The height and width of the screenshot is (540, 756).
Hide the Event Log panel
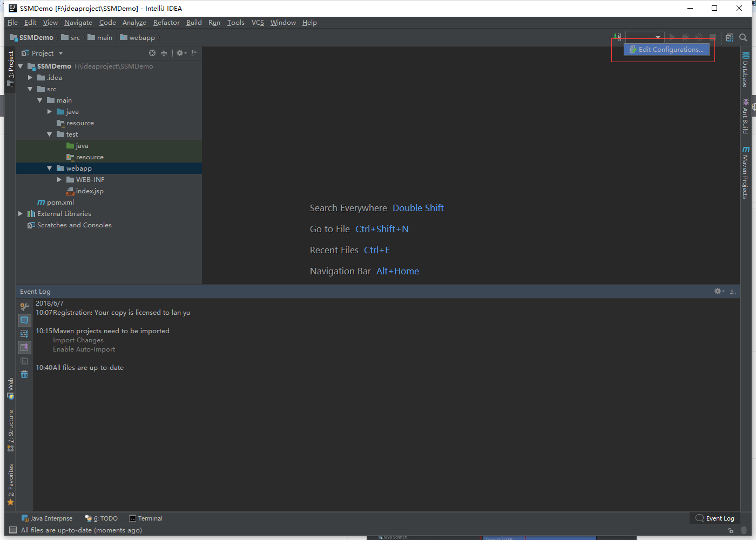click(x=733, y=291)
